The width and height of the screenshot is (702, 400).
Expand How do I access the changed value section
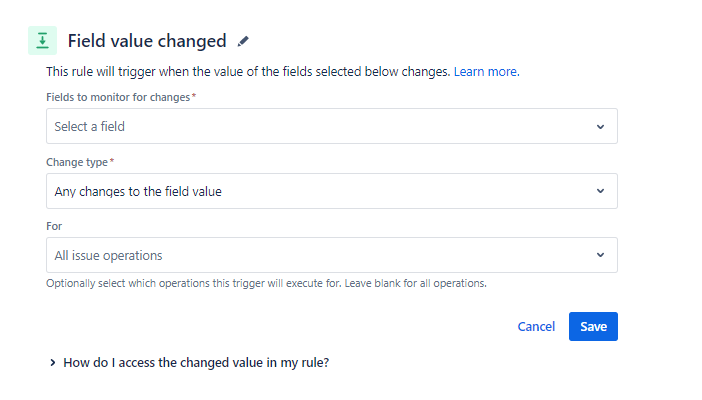pos(196,363)
